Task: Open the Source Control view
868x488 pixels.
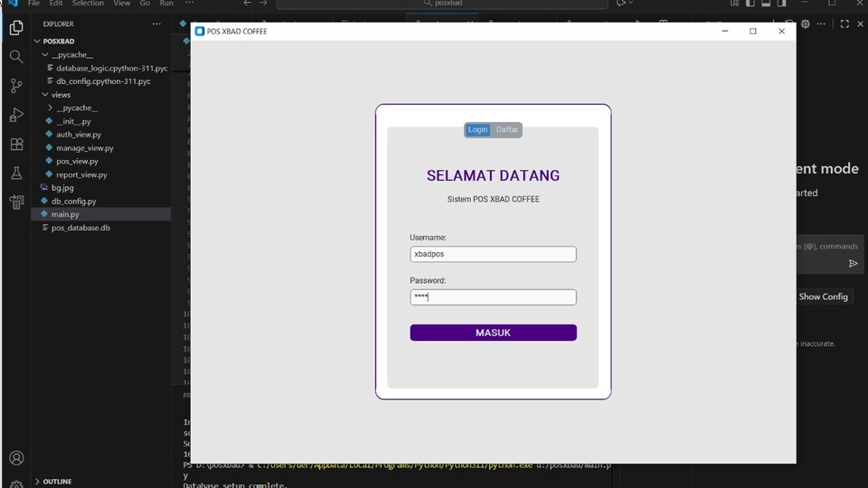Action: tap(15, 86)
